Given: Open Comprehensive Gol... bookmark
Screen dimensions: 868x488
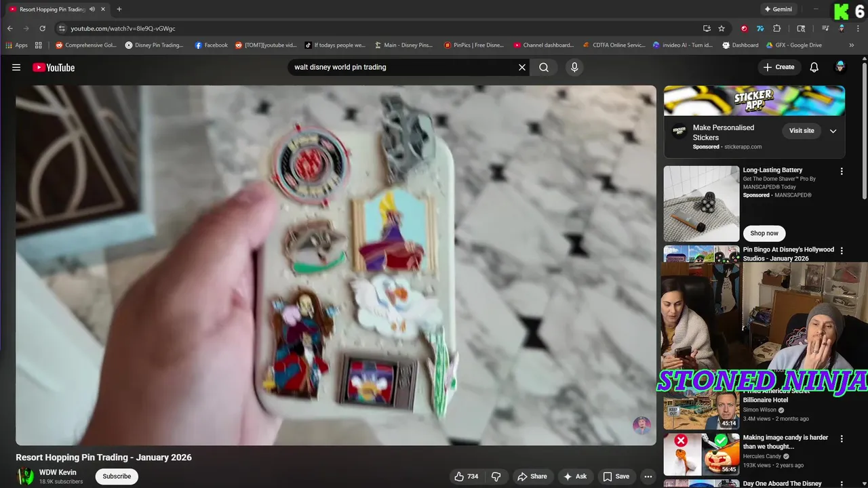Looking at the screenshot, I should 86,45.
